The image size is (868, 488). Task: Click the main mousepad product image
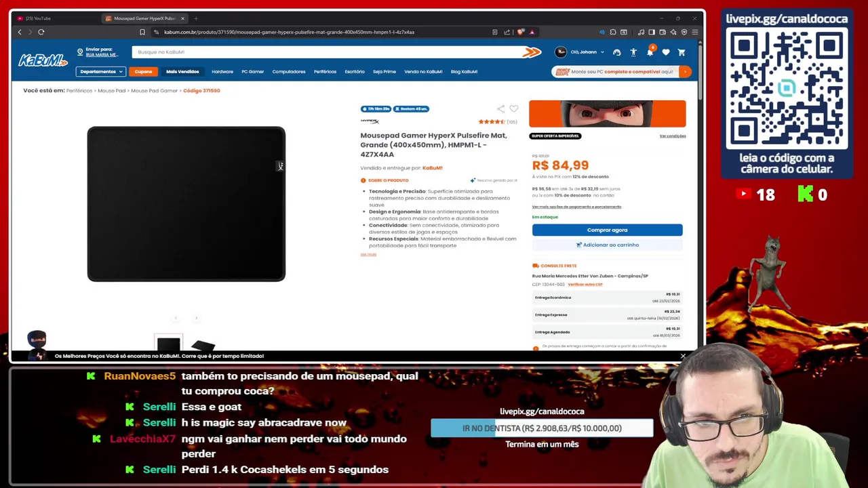tap(186, 203)
